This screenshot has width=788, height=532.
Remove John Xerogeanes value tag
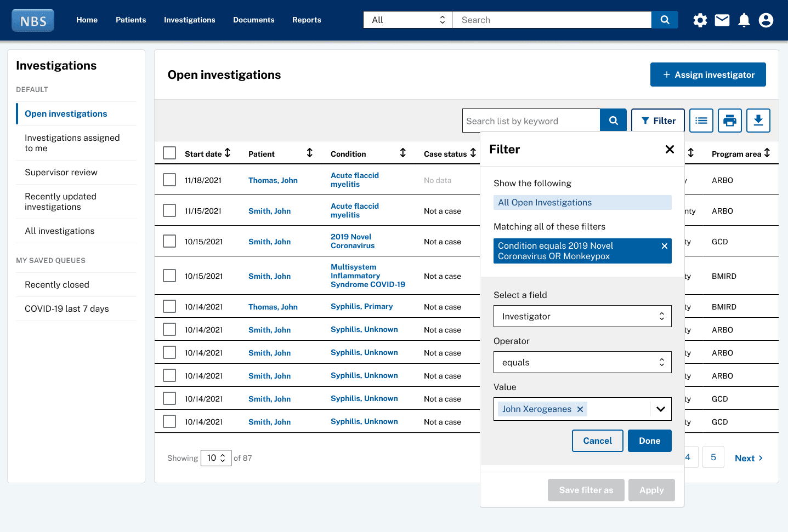(x=580, y=409)
